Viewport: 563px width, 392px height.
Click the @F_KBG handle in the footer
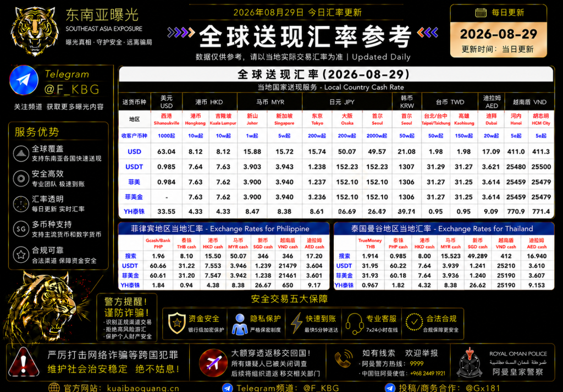321,388
